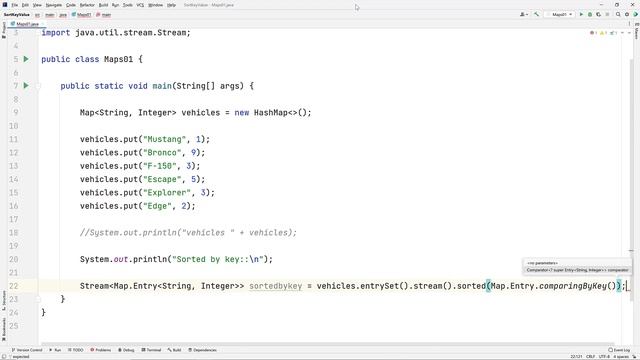Open the Refactor menu
This screenshot has height=360, width=640.
coord(87,5)
